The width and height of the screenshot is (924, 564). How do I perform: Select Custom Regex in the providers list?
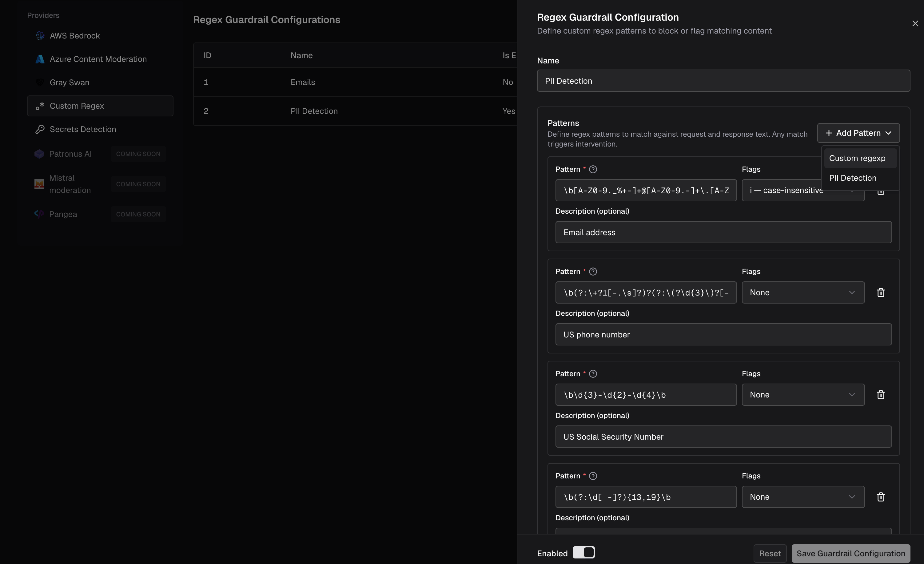pos(100,106)
